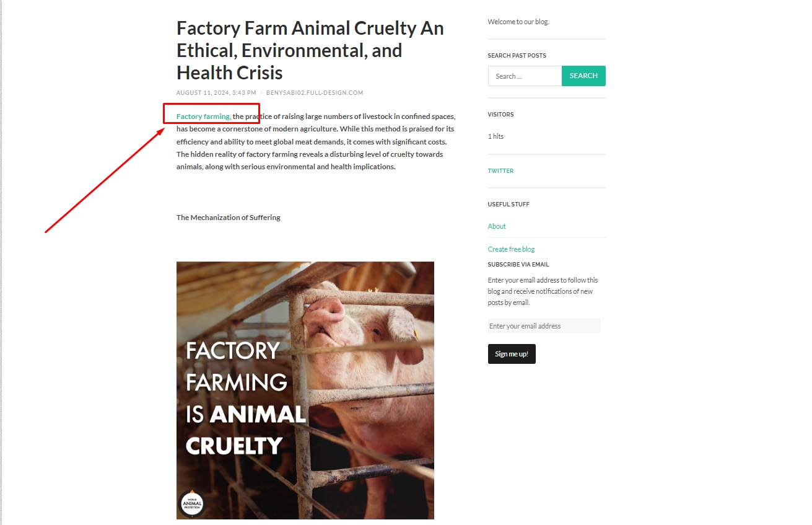Go to the About page link

pos(497,226)
